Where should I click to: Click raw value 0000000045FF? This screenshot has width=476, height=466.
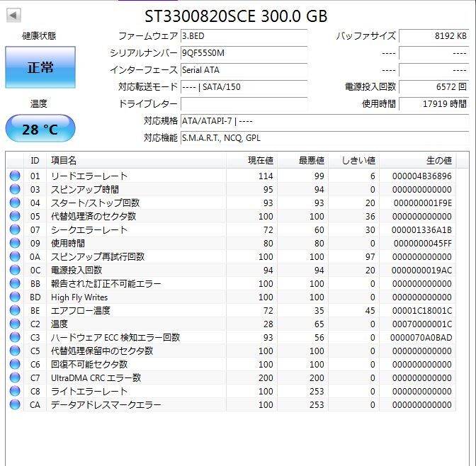pos(423,243)
